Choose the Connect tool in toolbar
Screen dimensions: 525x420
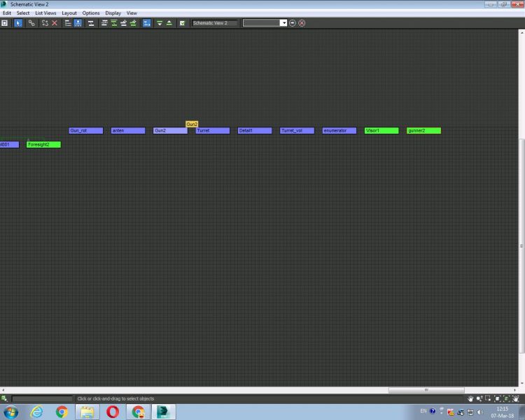31,23
